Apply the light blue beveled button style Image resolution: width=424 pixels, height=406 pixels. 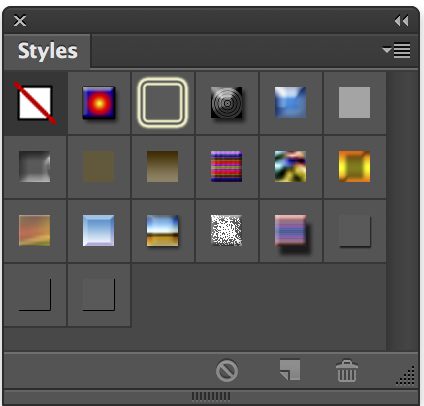[x=99, y=231]
